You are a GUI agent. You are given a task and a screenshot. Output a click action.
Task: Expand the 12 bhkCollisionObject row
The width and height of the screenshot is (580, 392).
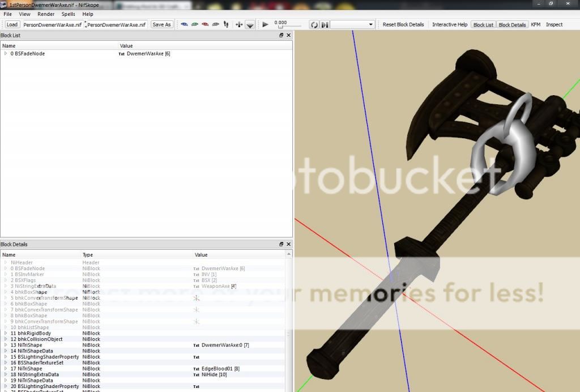[x=6, y=339]
